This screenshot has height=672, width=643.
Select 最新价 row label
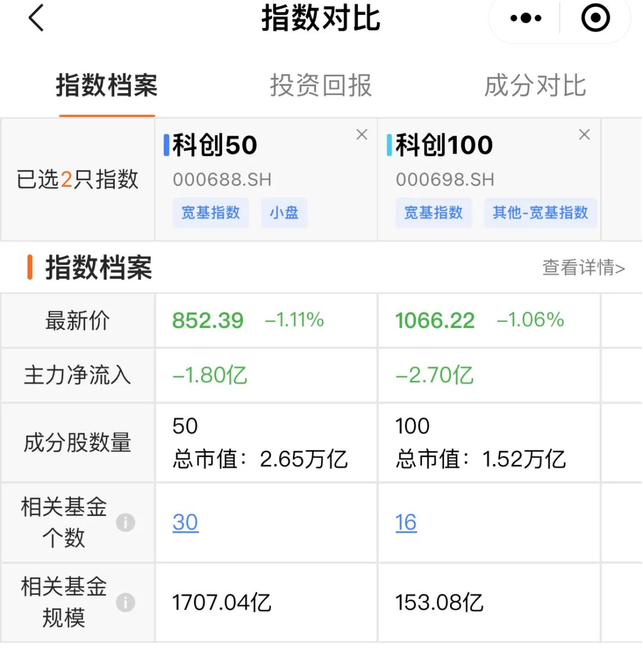pos(77,321)
